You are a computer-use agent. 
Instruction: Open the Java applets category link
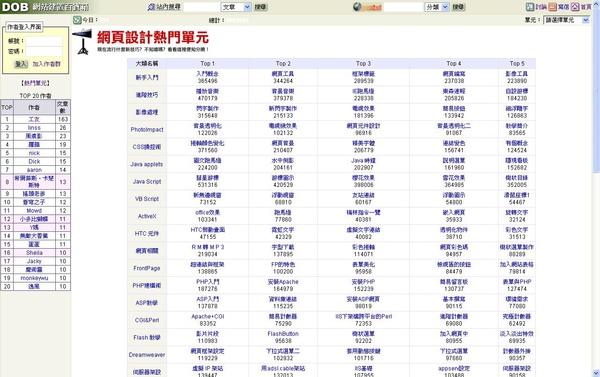147,164
